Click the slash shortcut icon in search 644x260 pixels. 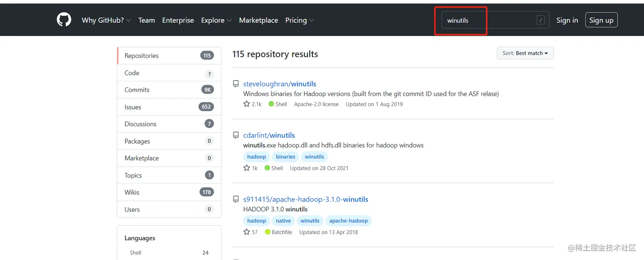point(540,20)
